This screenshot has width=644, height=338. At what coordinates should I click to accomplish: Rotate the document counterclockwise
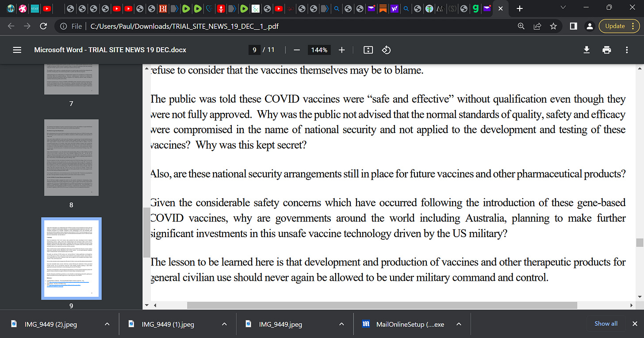pyautogui.click(x=386, y=50)
